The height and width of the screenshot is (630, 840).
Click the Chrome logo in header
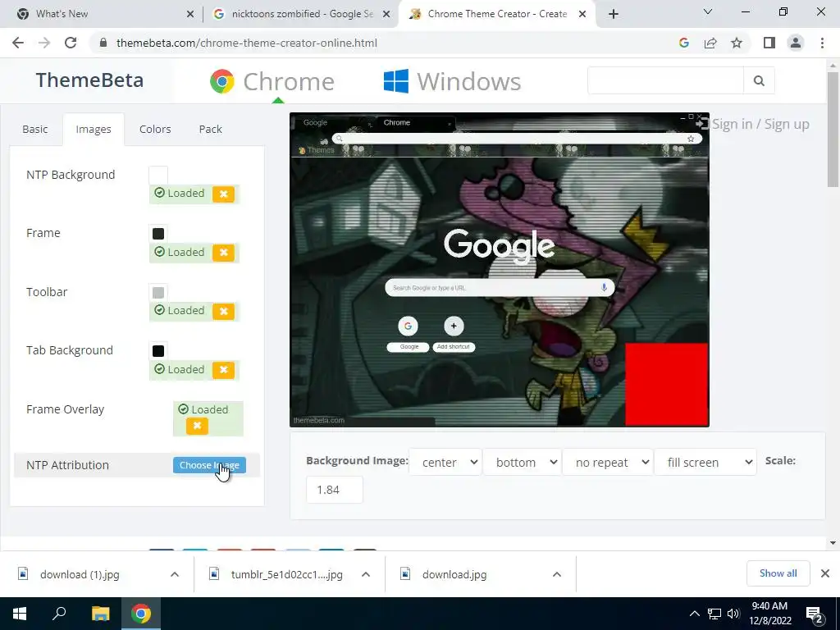(221, 81)
